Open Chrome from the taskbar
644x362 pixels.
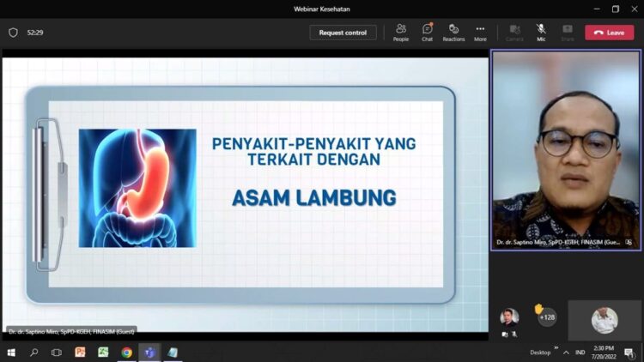126,353
